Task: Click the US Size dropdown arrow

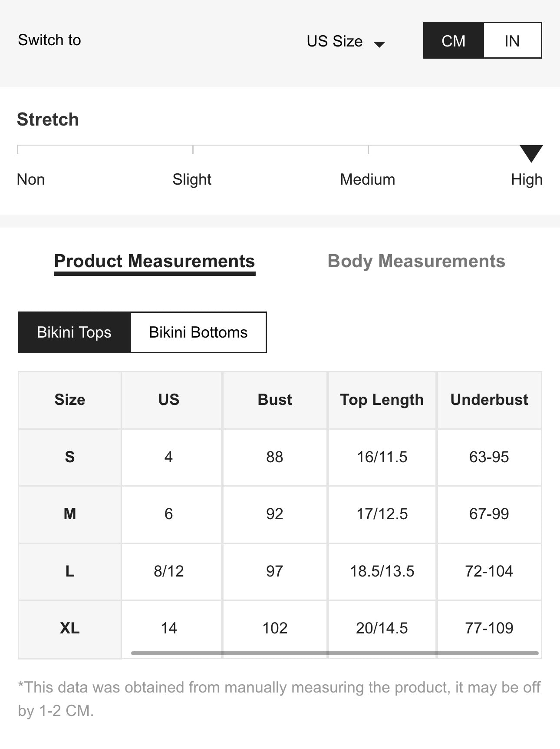Action: coord(379,44)
